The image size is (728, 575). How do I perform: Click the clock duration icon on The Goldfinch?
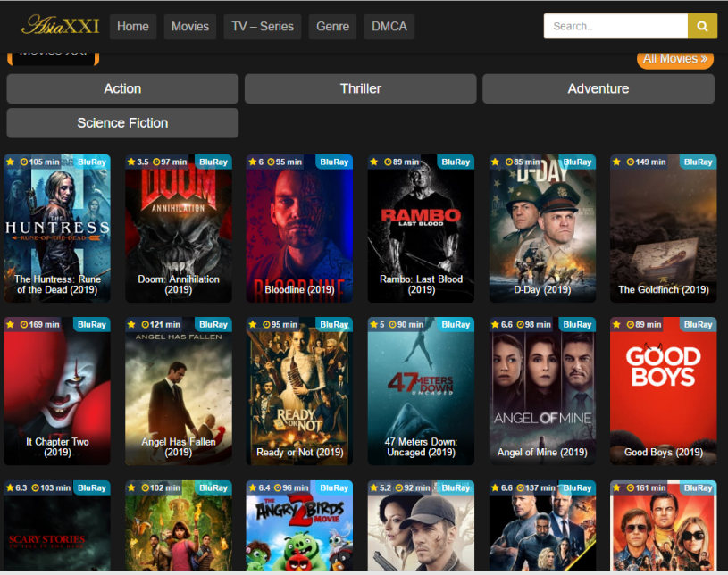pyautogui.click(x=631, y=162)
